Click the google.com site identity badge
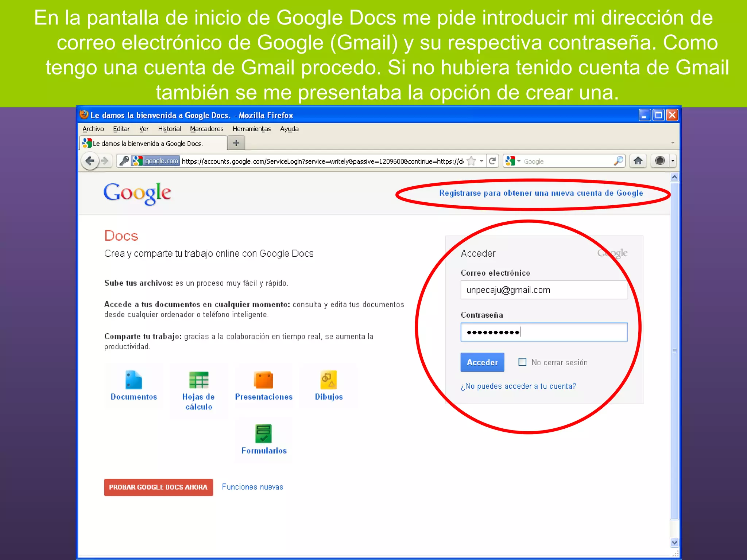 (156, 161)
